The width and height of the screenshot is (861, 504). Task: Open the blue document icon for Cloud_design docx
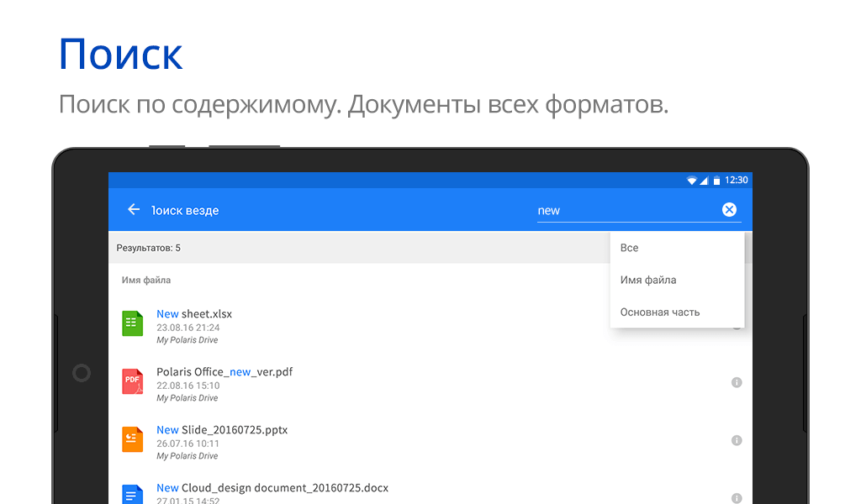click(x=132, y=494)
